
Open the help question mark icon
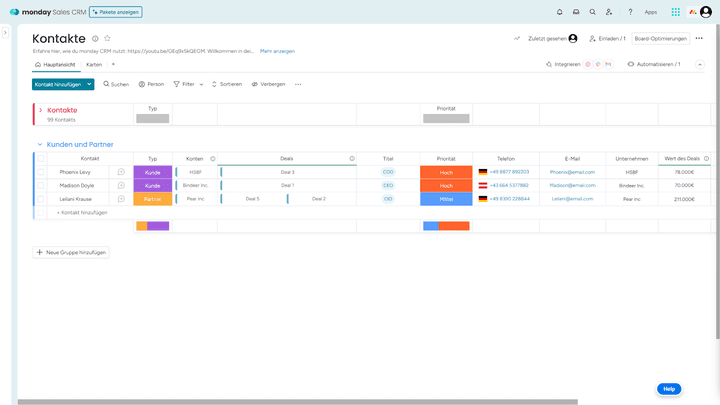[x=630, y=12]
